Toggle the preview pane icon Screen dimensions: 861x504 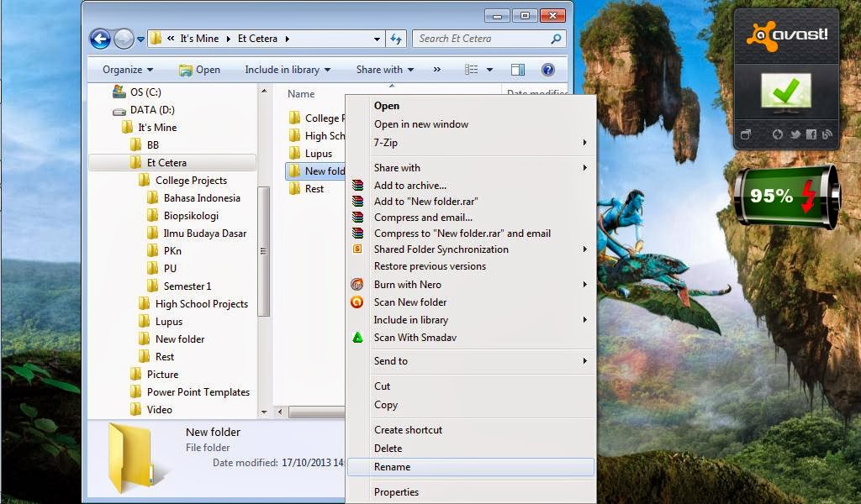pos(518,70)
